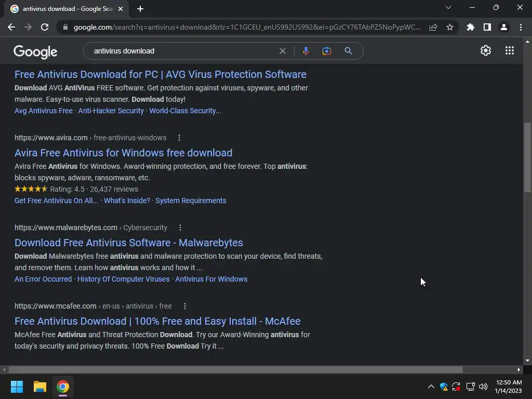Open volume control tray icon

(483, 387)
